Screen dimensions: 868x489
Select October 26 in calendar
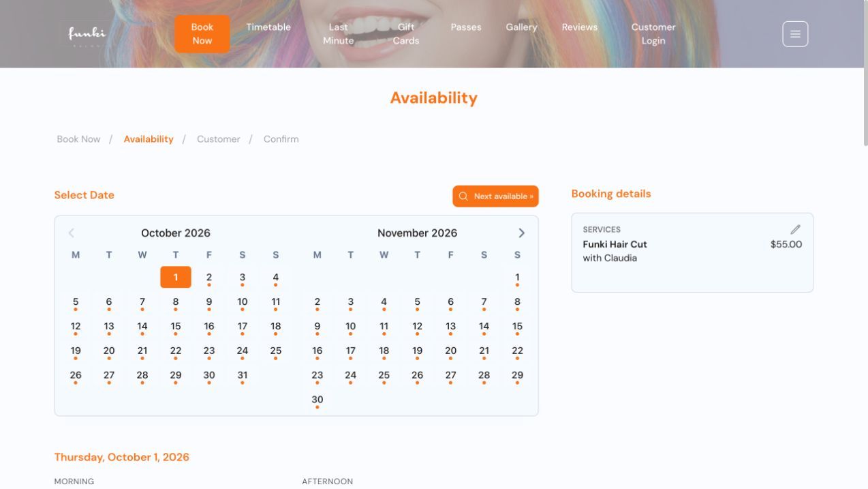[76, 376]
